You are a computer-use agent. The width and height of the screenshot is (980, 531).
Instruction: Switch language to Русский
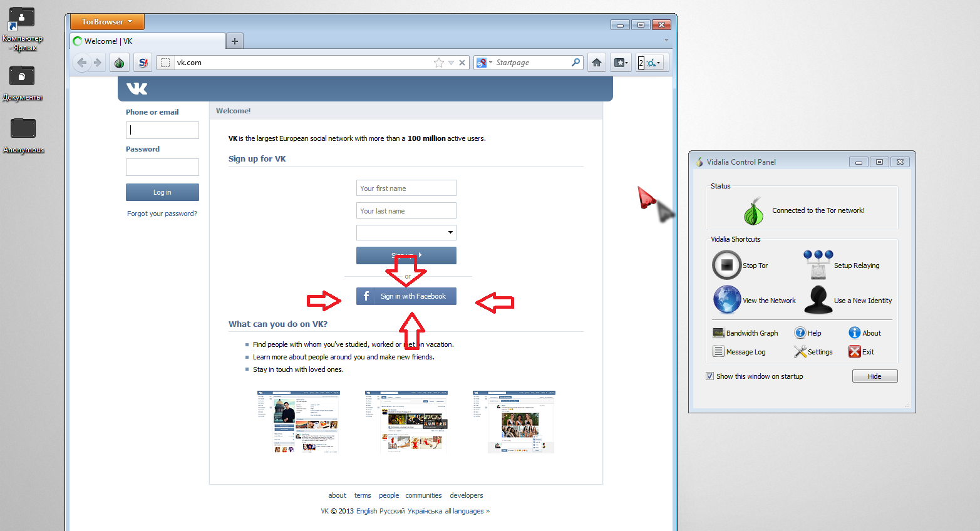(x=392, y=511)
